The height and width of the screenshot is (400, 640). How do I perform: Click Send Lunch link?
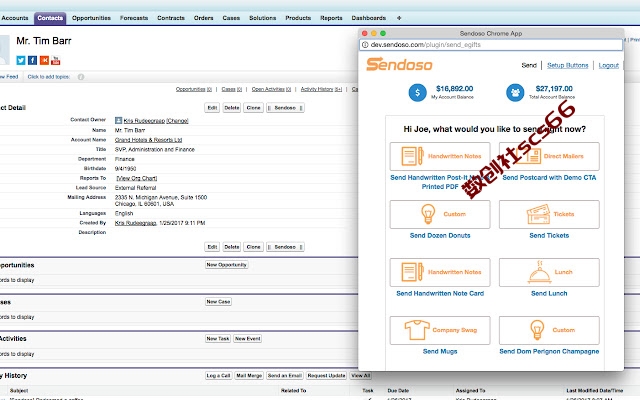click(x=549, y=293)
